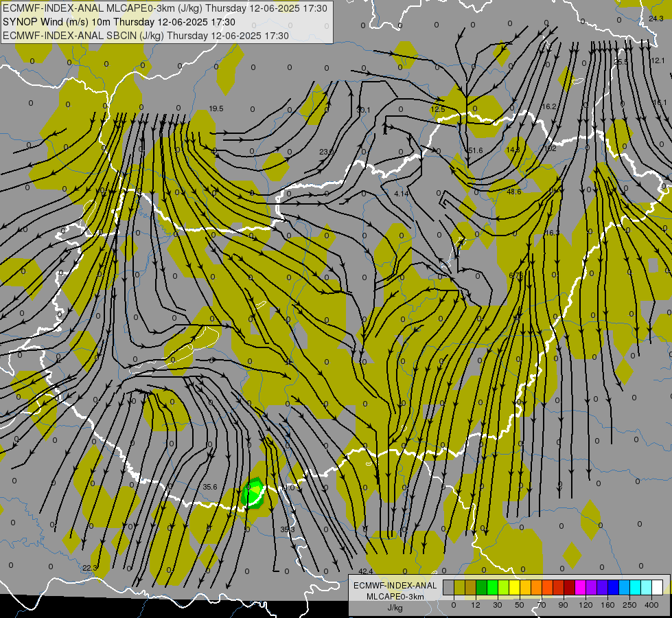Click the SBCIN title line
The height and width of the screenshot is (618, 672).
coord(146,36)
